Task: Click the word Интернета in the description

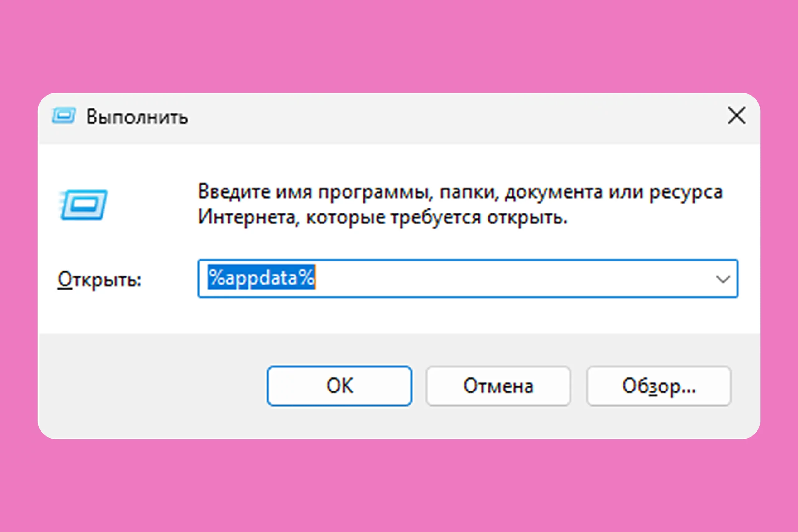Action: [246, 217]
